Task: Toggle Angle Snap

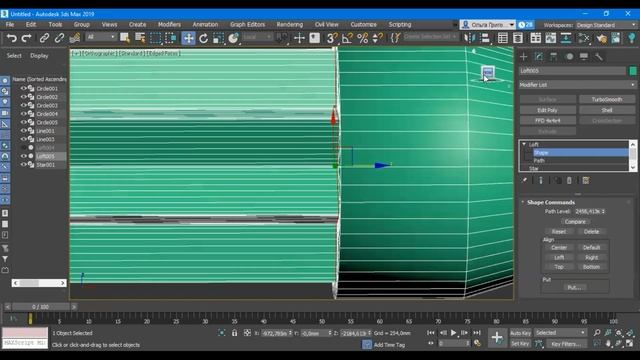Action: [347, 38]
